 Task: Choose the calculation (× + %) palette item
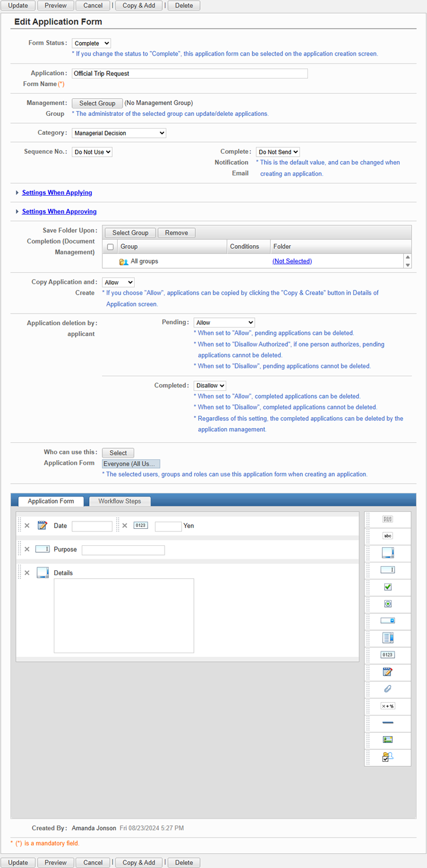pos(387,706)
